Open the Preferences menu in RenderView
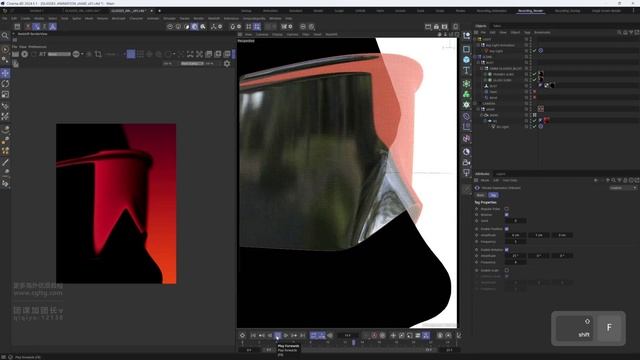 click(x=38, y=47)
